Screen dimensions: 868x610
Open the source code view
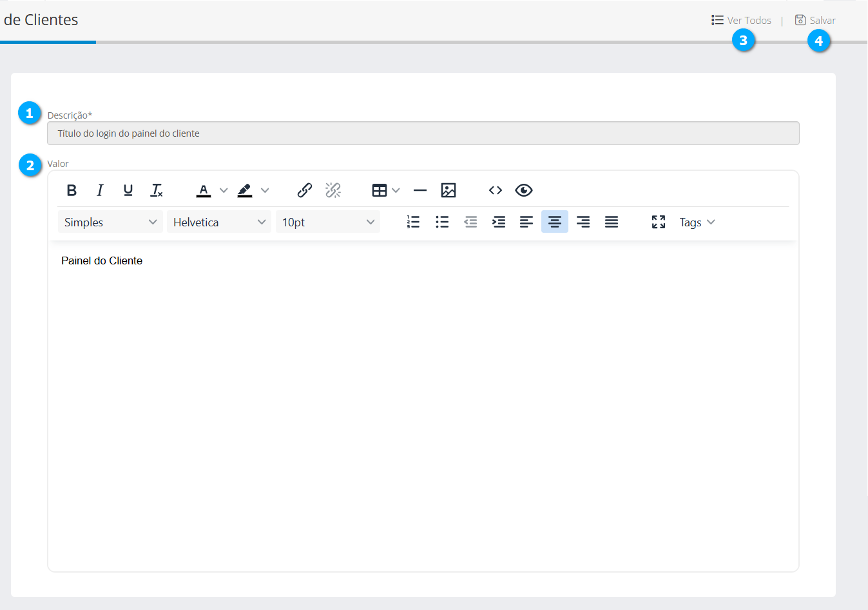[x=496, y=190]
